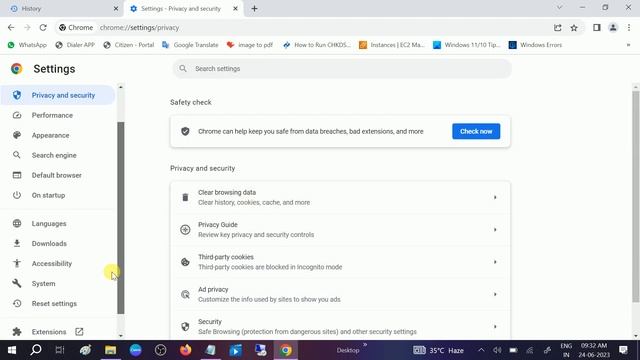
Task: Open the Citizen - Portal bookmark
Action: click(x=129, y=45)
